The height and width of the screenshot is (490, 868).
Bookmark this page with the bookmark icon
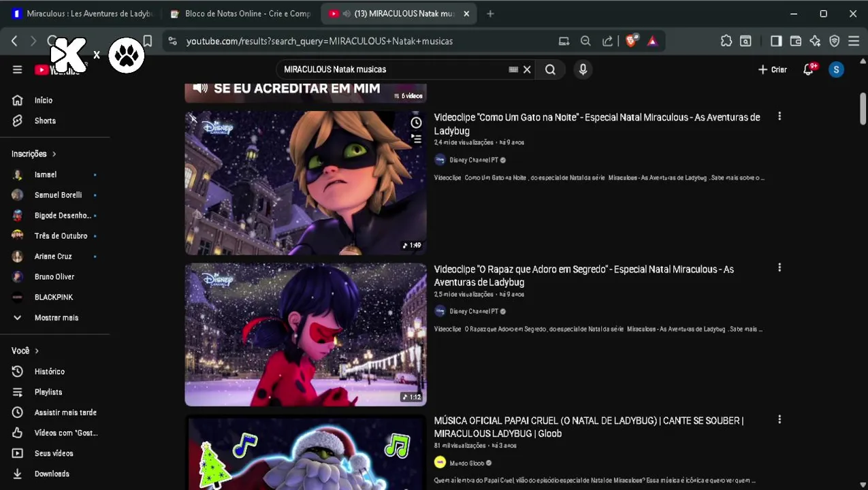click(x=147, y=41)
